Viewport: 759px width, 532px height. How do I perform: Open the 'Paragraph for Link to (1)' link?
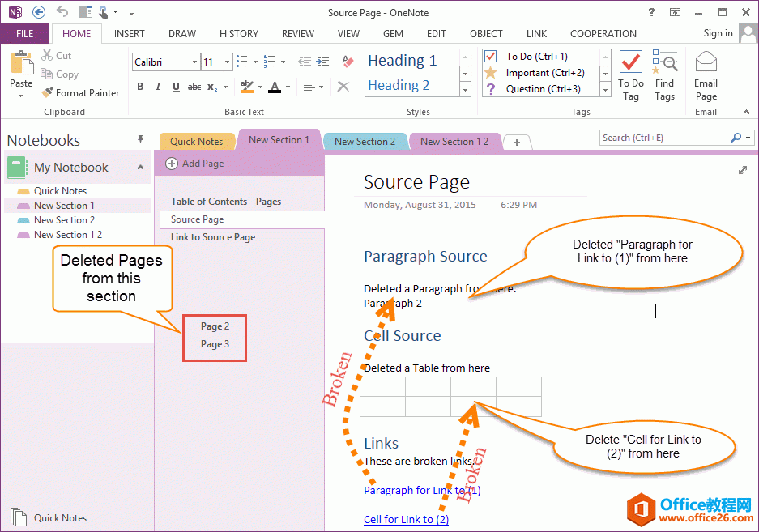click(422, 490)
